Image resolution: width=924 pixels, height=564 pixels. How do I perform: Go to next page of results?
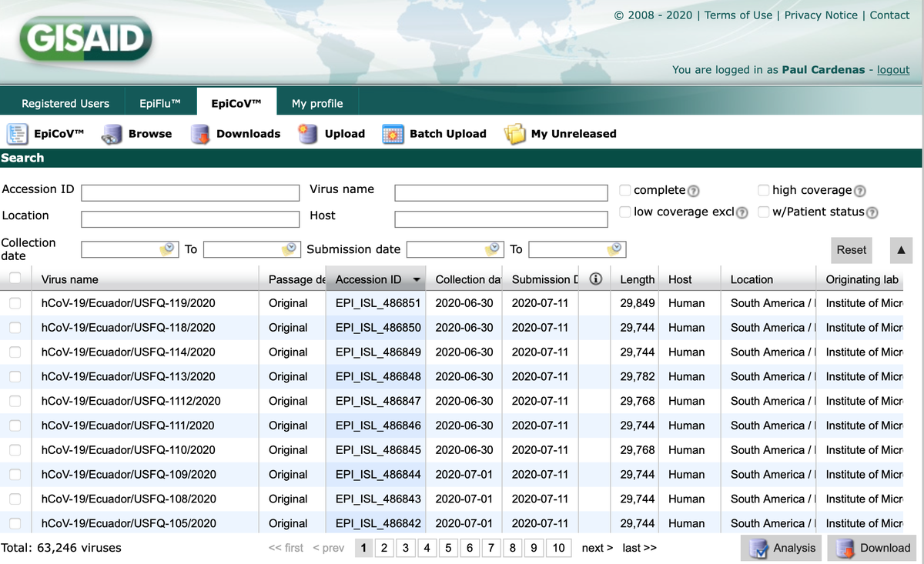(598, 548)
